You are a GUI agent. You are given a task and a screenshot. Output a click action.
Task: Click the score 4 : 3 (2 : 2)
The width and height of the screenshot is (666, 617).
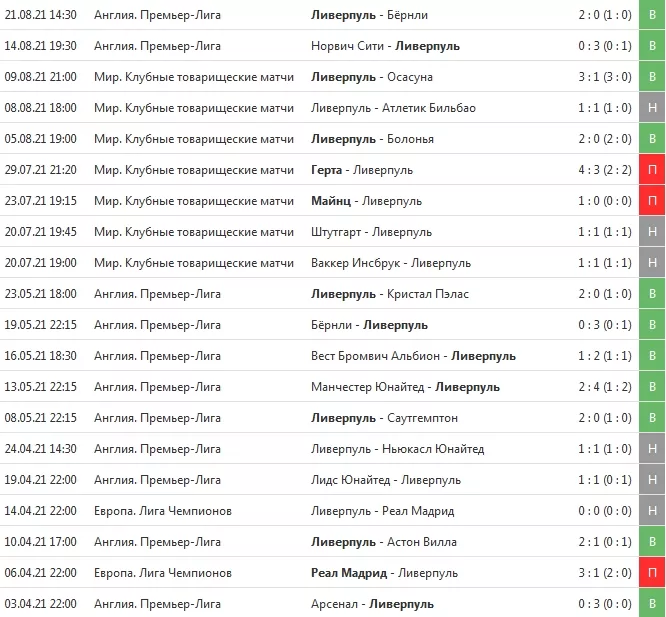click(x=605, y=170)
